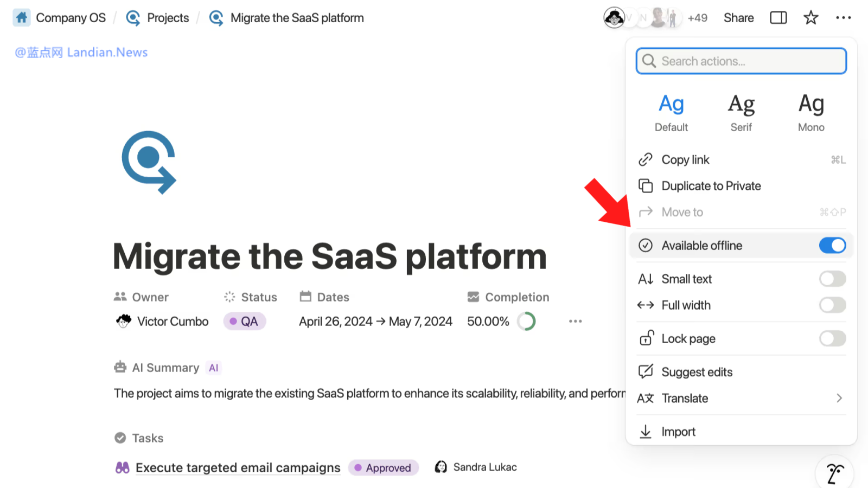868x488 pixels.
Task: Open the QA status dropdown
Action: click(245, 322)
